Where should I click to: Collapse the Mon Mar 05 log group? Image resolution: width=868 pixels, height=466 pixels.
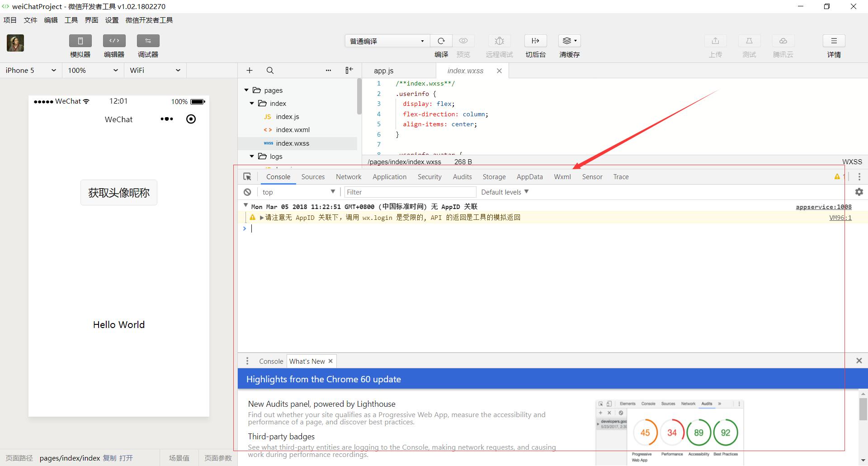[245, 205]
